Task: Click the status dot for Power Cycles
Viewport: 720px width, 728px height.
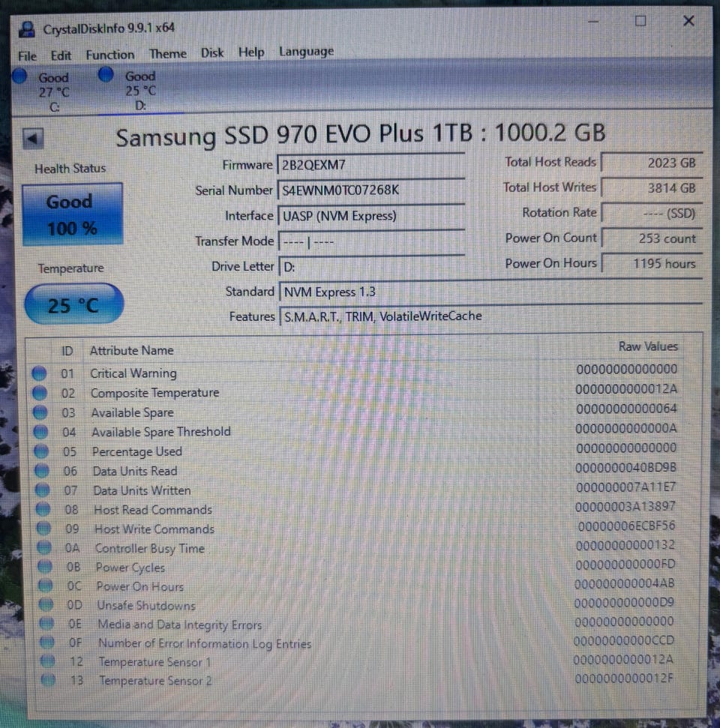Action: click(44, 567)
